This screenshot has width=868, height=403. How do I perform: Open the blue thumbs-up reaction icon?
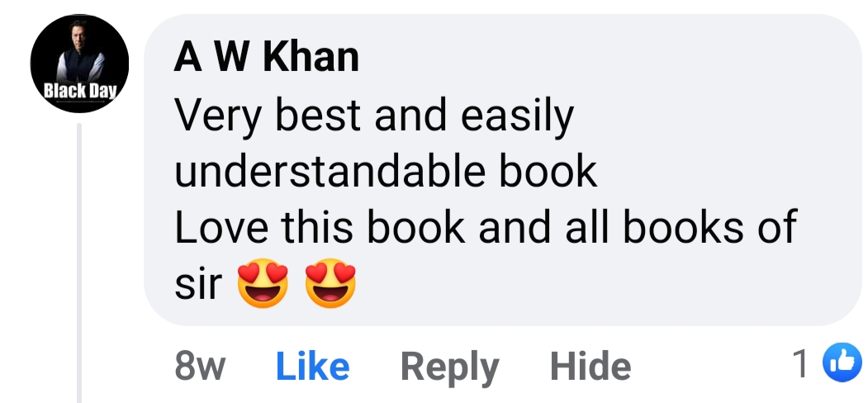pyautogui.click(x=843, y=363)
